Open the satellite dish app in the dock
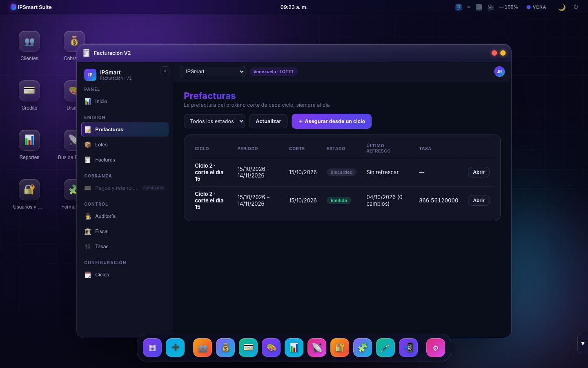Viewport: 588px width, 368px height. point(317,348)
